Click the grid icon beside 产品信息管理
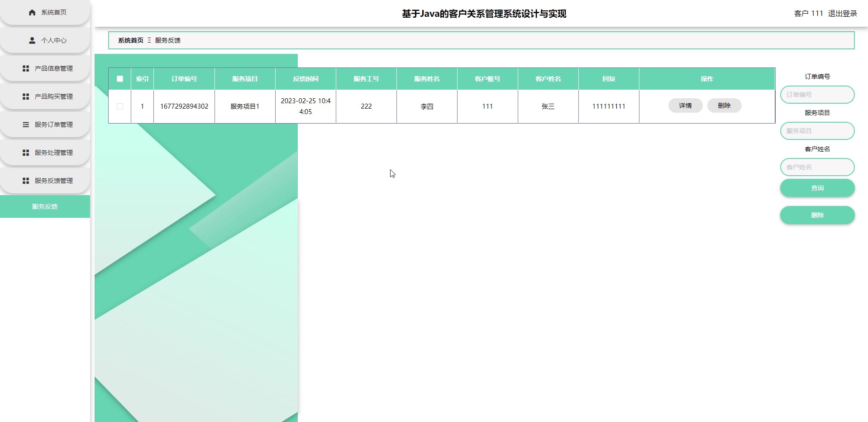Screen dimensions: 868x422 pos(26,68)
